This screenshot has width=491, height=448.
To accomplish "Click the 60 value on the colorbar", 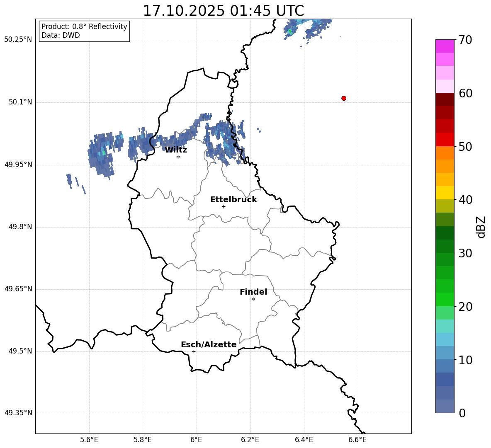I will point(465,93).
